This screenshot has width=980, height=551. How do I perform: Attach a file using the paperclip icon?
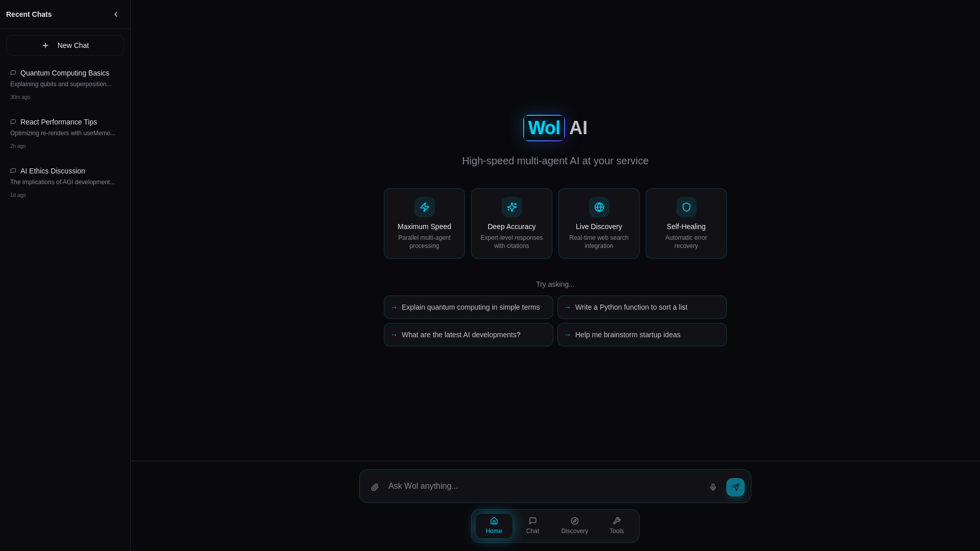[374, 487]
